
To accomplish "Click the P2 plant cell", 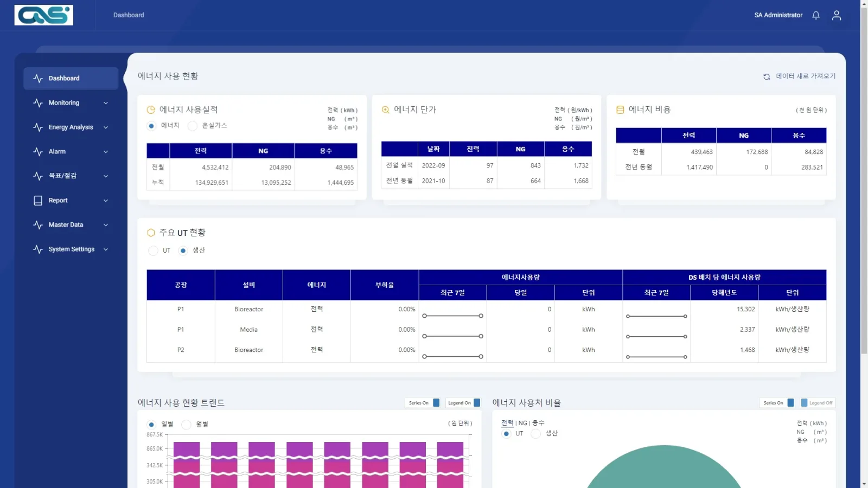I will 181,350.
